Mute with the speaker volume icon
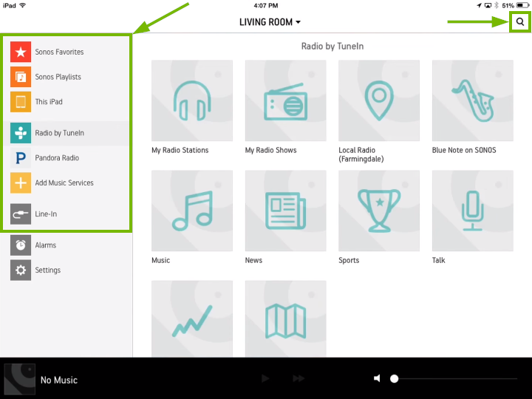This screenshot has height=399, width=532. point(377,378)
